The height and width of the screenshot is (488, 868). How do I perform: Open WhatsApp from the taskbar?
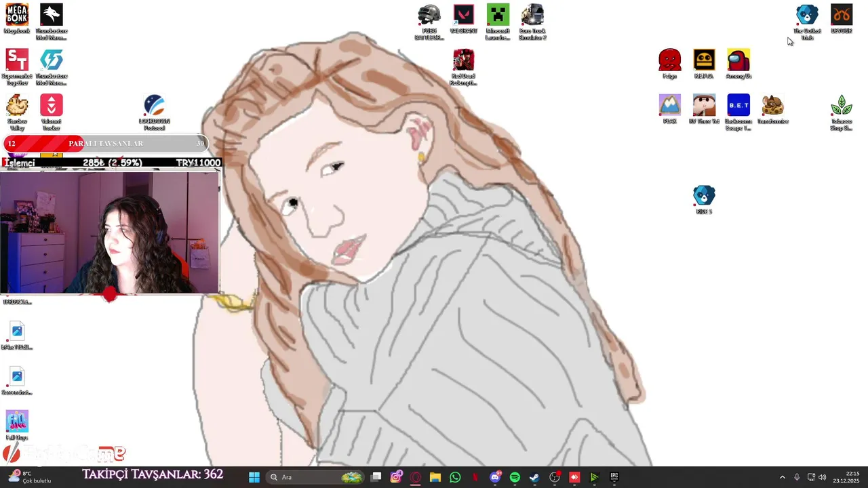click(x=455, y=477)
